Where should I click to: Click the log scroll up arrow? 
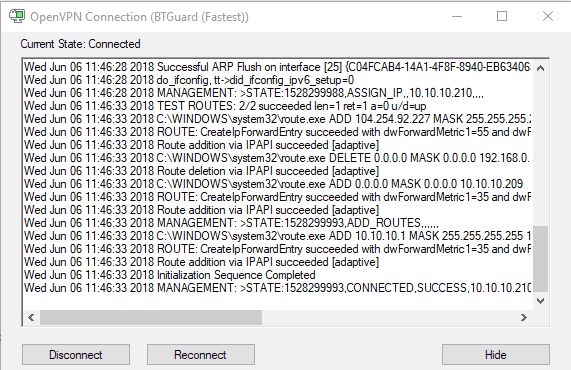(x=540, y=68)
